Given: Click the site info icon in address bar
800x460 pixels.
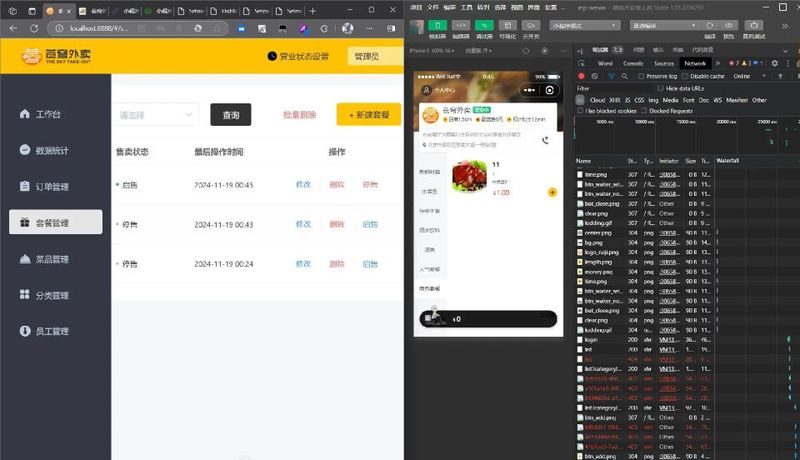Looking at the screenshot, I should tap(59, 29).
